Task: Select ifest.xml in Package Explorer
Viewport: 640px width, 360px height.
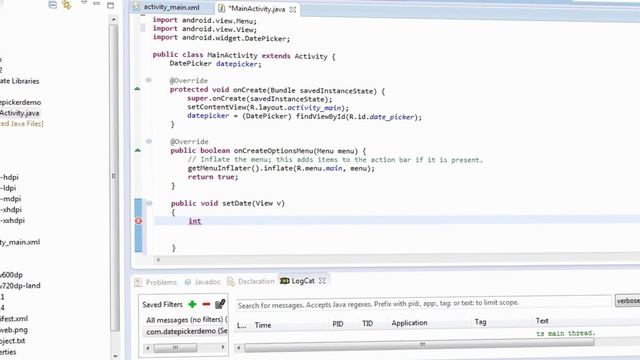Action: (14, 319)
